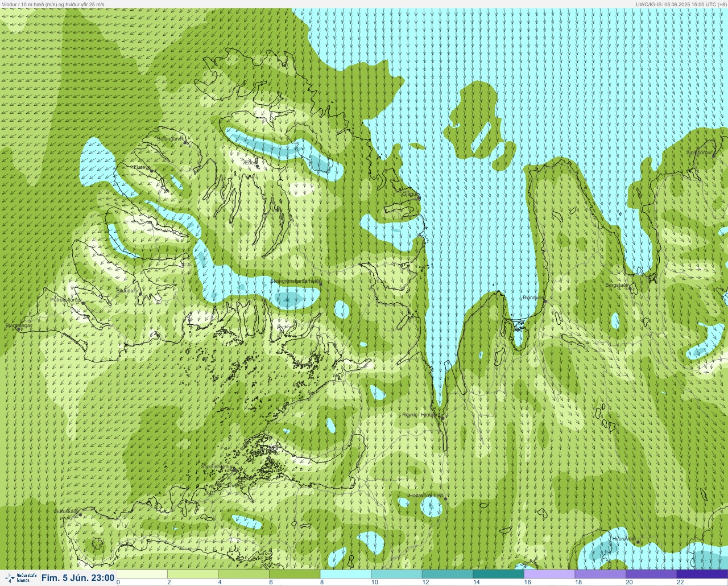Image resolution: width=728 pixels, height=586 pixels.
Task: Select the 12–14 m/s teal legend swatch
Action: (448, 574)
